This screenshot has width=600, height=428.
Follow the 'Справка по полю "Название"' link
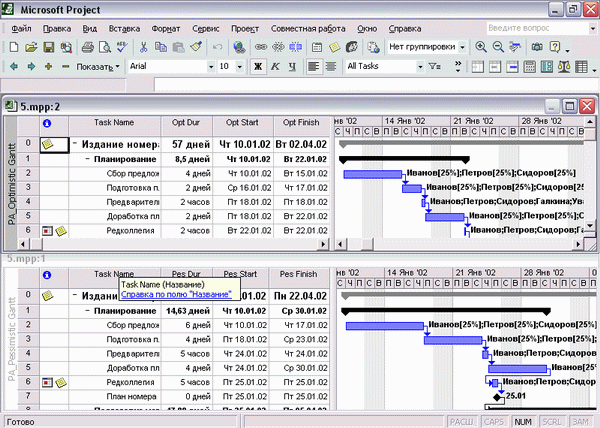176,295
